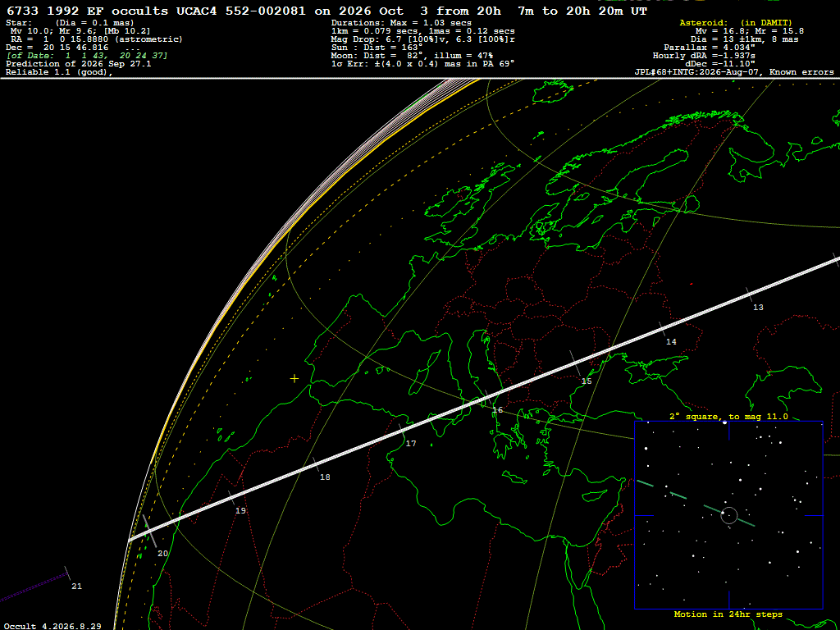Click the 'Asteroid: (in DAMIT)' label
The height and width of the screenshot is (630, 840).
(736, 23)
